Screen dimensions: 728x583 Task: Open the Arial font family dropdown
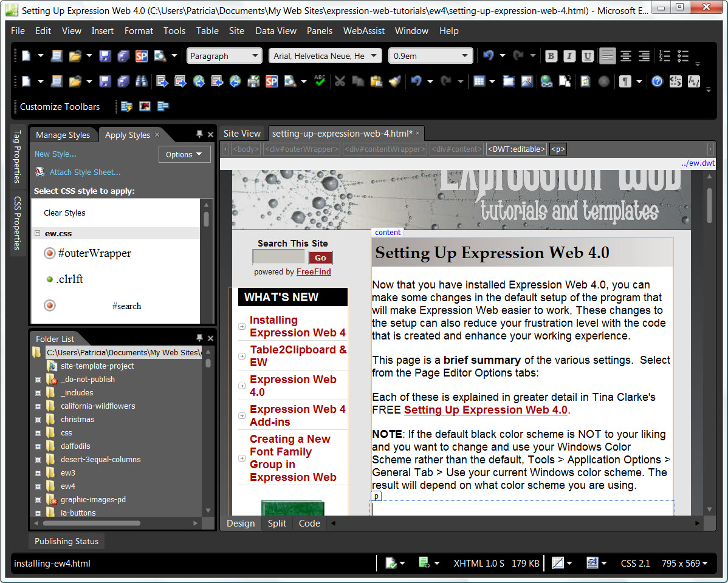point(374,56)
